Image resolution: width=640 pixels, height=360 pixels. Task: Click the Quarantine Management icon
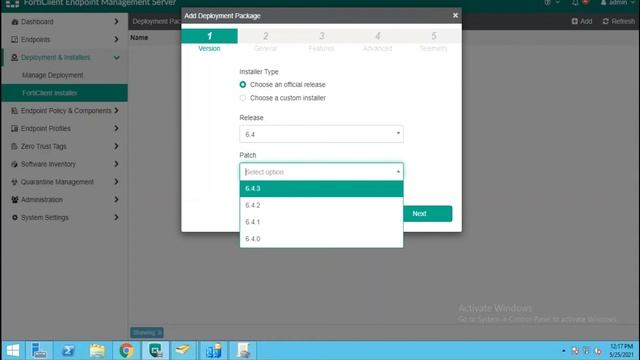(x=15, y=182)
